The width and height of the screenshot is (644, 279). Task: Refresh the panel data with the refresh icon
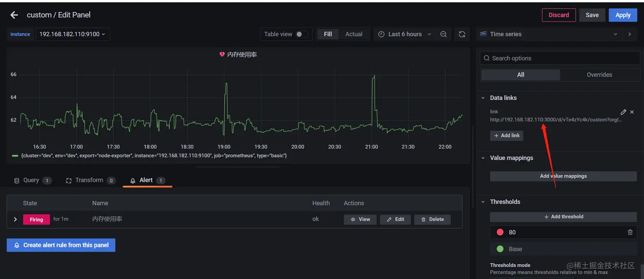click(462, 34)
